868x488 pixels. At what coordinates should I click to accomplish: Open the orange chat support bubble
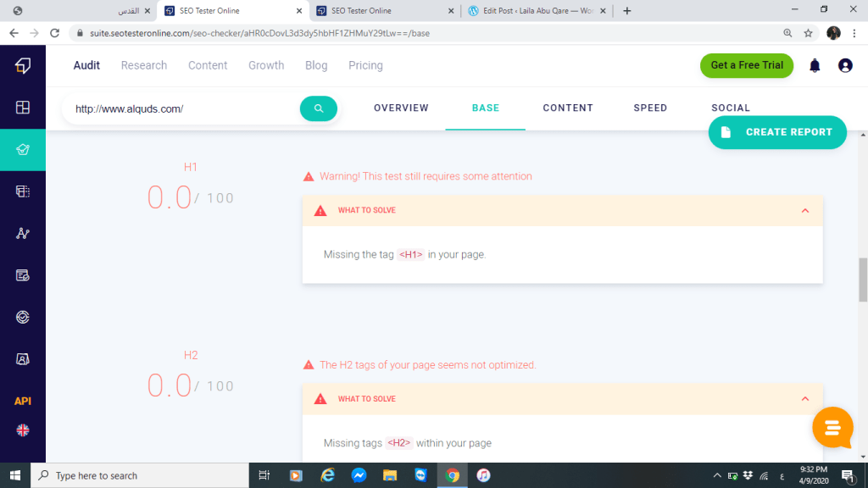click(832, 428)
